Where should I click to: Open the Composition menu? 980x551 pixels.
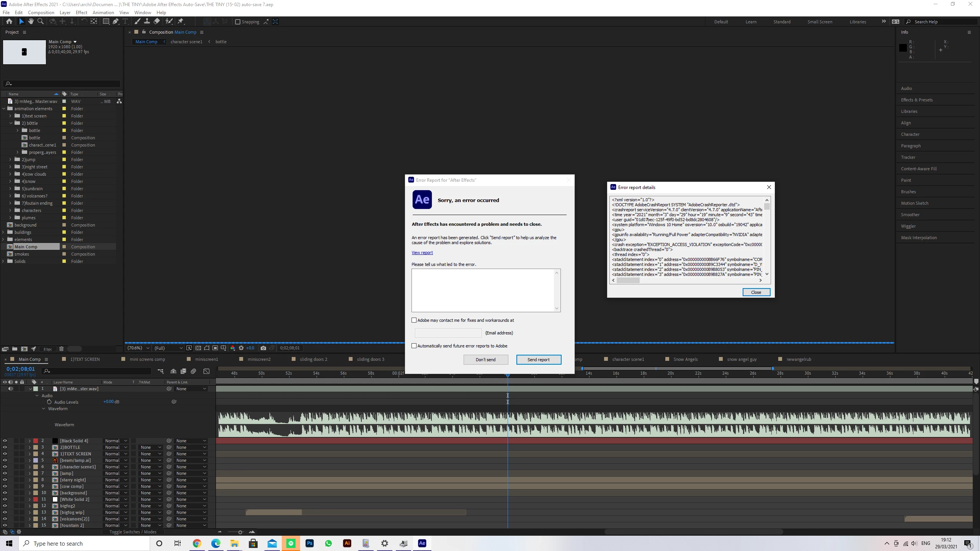coord(41,12)
